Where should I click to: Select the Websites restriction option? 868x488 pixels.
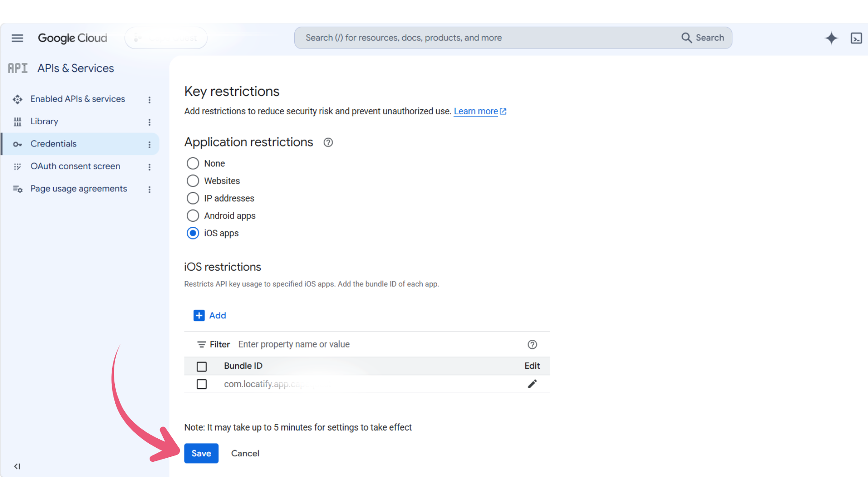tap(193, 181)
